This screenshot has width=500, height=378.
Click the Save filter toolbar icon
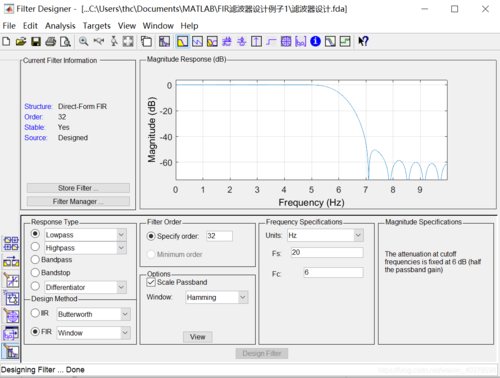(36, 42)
